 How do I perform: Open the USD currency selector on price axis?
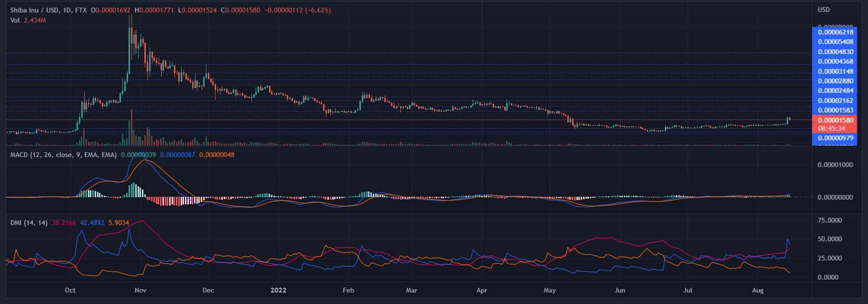pos(824,10)
